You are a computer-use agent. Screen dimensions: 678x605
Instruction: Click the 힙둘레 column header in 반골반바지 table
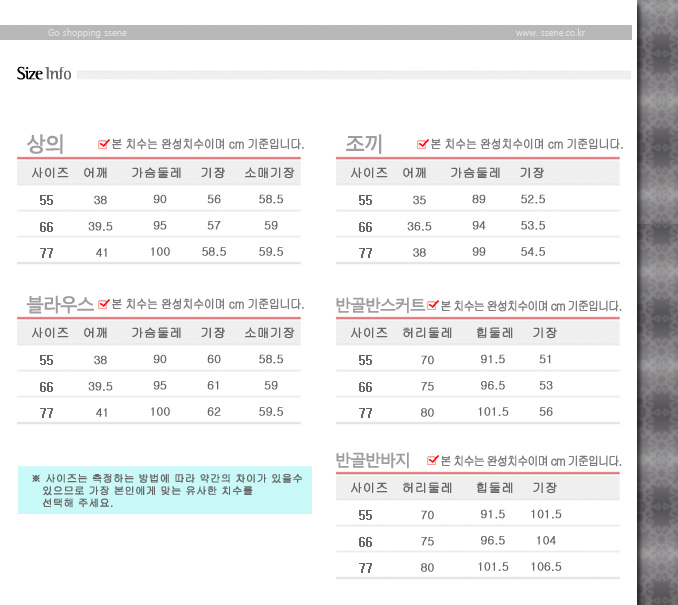495,488
